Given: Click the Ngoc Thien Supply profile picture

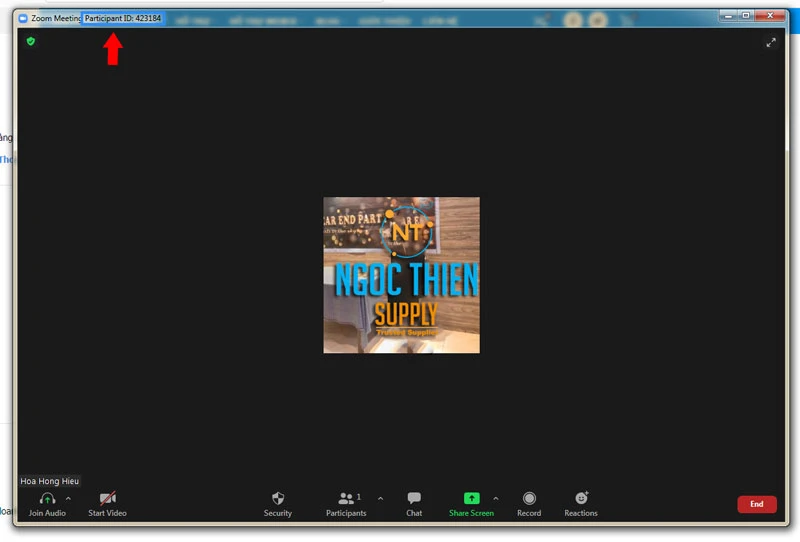Looking at the screenshot, I should [x=401, y=275].
